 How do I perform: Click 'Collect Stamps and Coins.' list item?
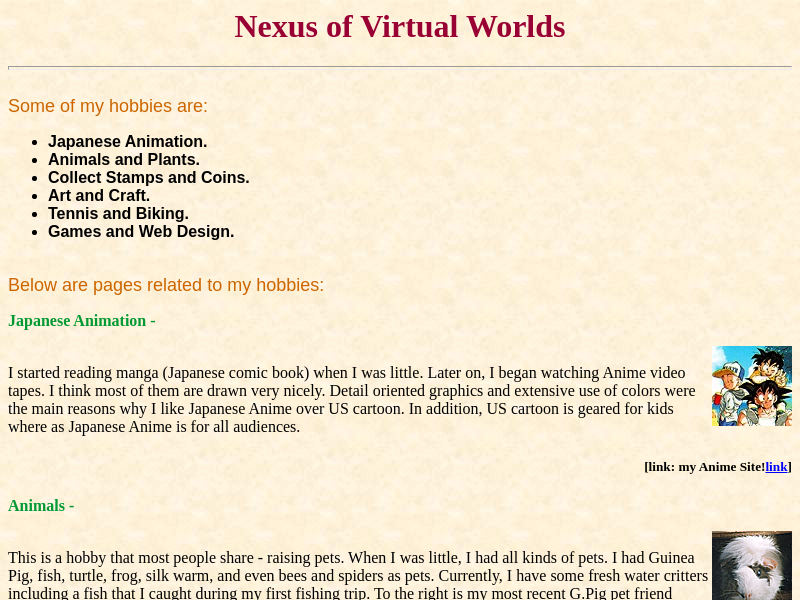(x=148, y=178)
